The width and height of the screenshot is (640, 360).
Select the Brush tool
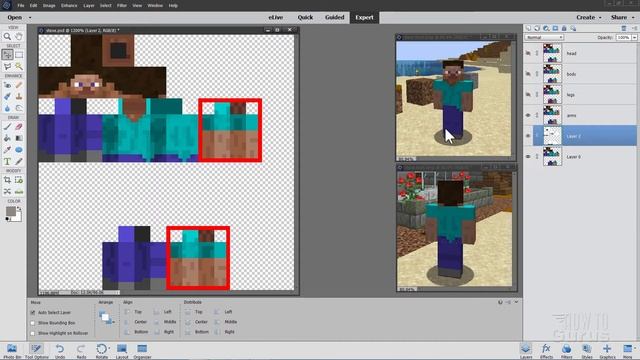[7, 127]
